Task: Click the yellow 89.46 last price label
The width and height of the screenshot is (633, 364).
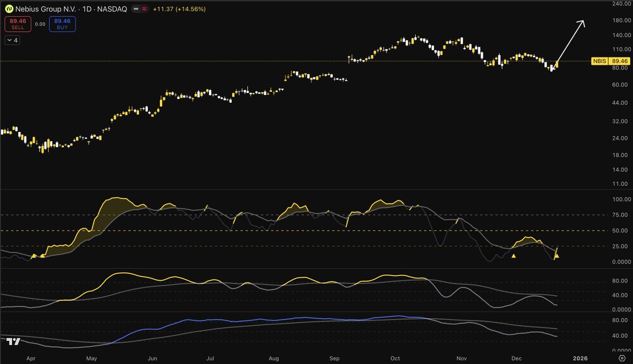Action: tap(618, 61)
